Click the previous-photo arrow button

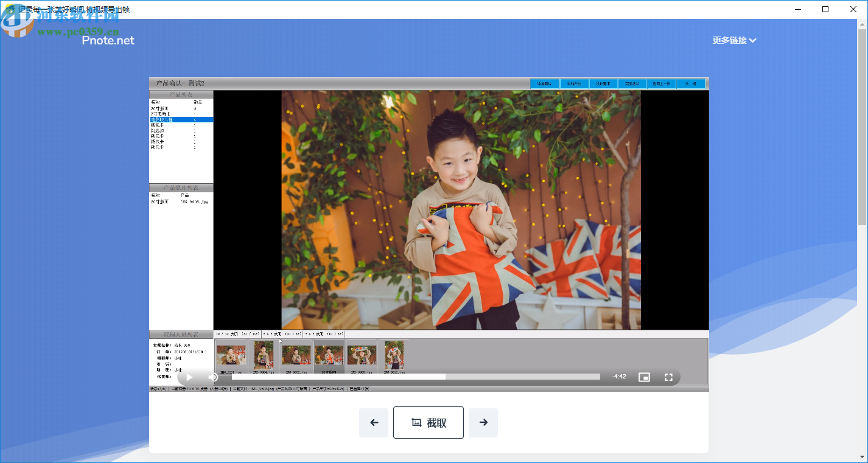(x=373, y=422)
